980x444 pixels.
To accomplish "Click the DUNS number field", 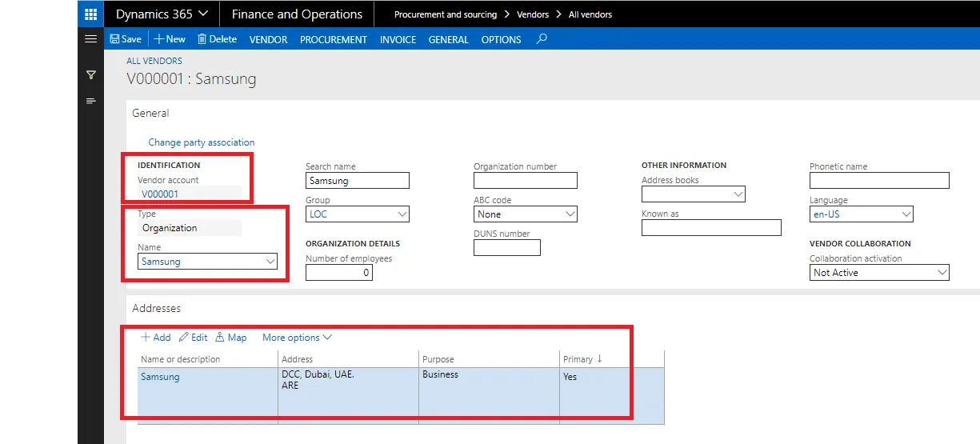I will pyautogui.click(x=507, y=248).
